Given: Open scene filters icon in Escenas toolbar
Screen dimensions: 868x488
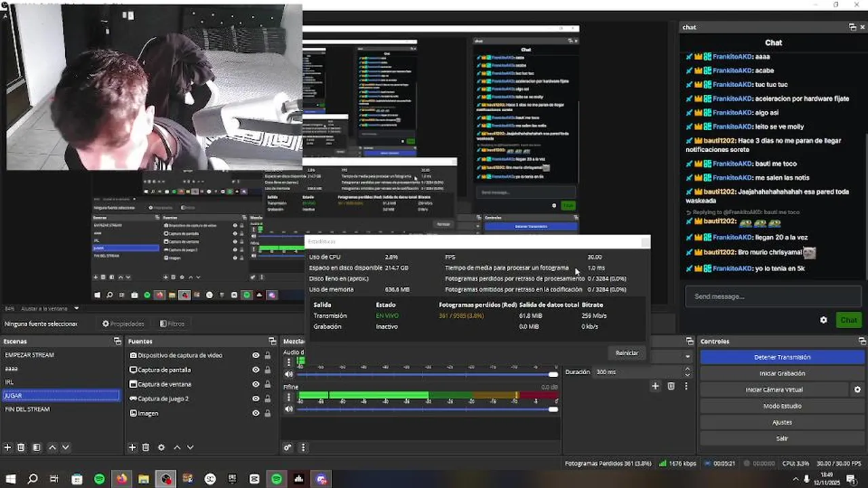Looking at the screenshot, I should pyautogui.click(x=37, y=447).
